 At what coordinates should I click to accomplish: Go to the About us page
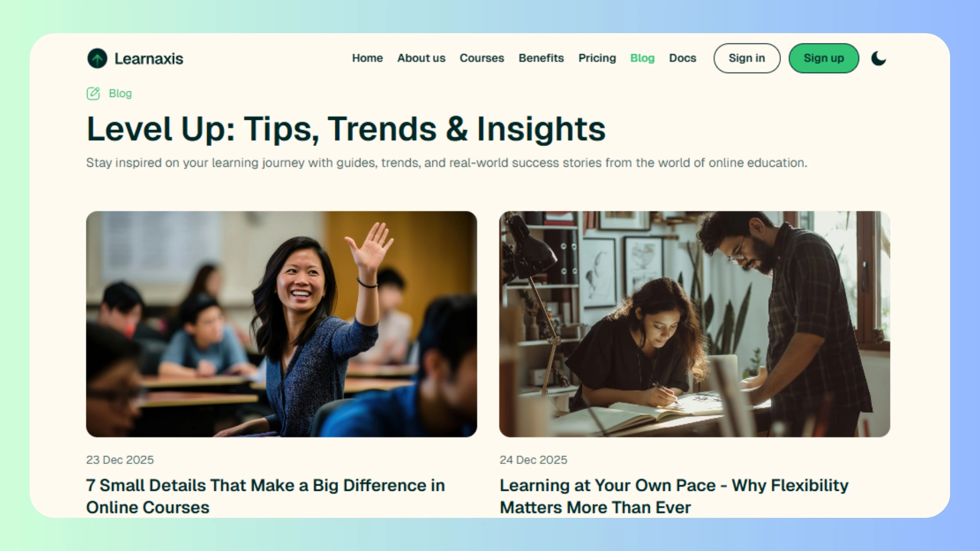coord(421,58)
